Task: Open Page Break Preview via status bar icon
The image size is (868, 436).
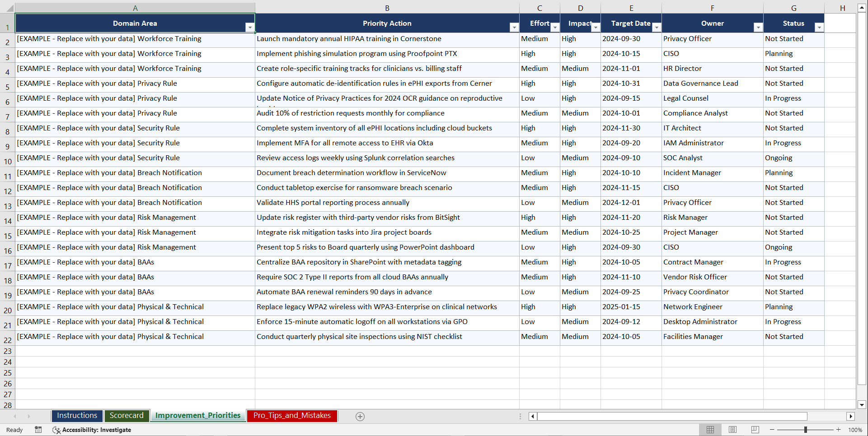Action: [x=755, y=430]
